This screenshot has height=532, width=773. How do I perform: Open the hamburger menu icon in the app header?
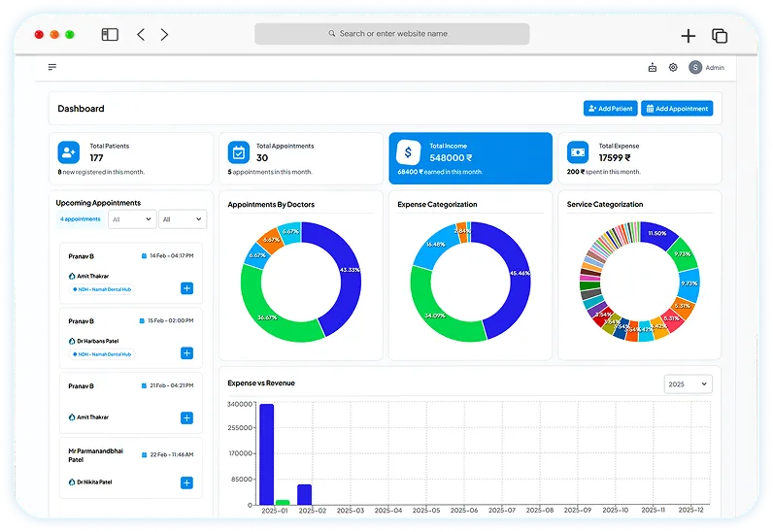52,67
